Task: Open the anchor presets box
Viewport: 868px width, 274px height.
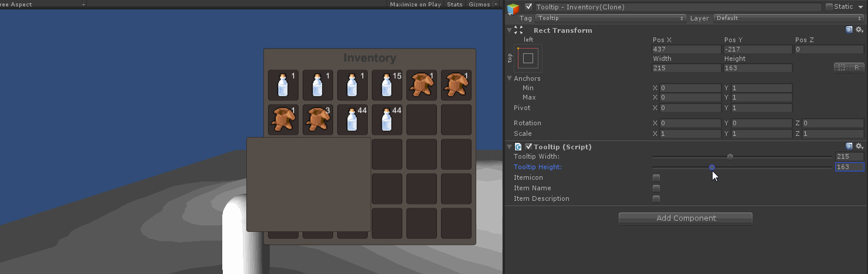Action: (x=528, y=58)
